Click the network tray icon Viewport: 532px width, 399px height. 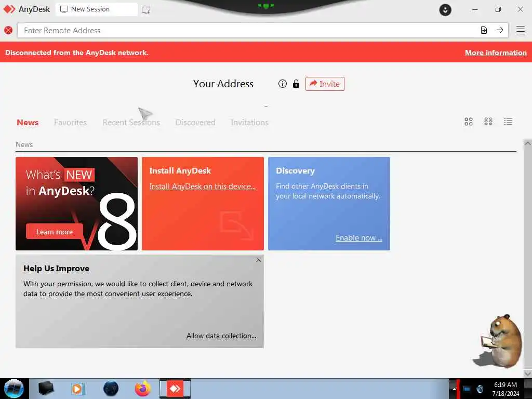pyautogui.click(x=467, y=389)
